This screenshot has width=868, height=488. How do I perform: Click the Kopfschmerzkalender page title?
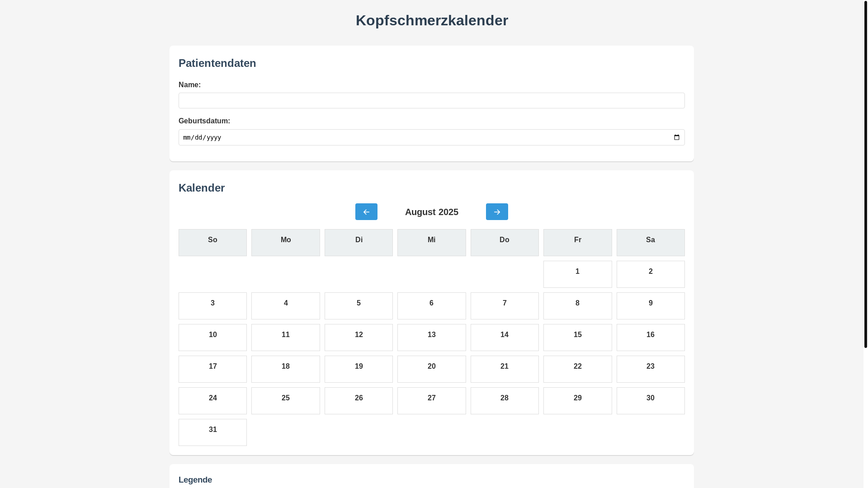pos(432,20)
